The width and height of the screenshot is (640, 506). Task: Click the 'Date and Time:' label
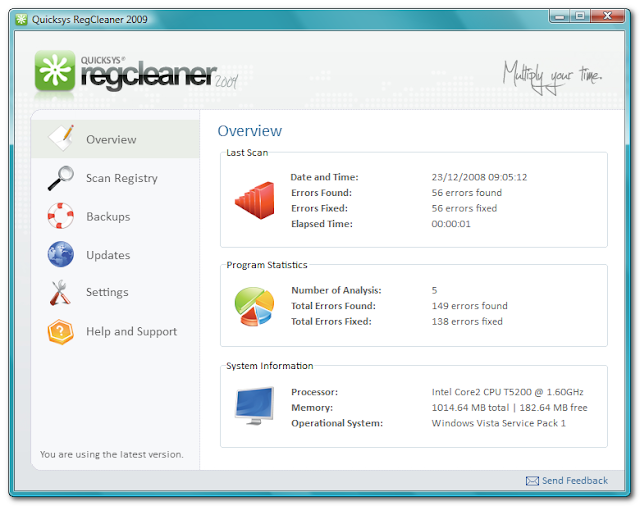tap(324, 177)
